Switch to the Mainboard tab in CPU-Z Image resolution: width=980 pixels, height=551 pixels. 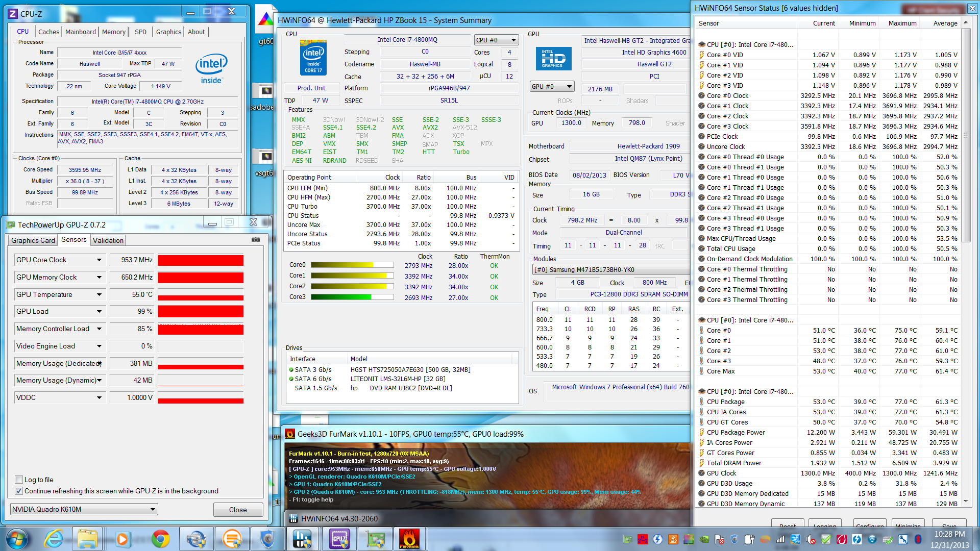tap(80, 32)
